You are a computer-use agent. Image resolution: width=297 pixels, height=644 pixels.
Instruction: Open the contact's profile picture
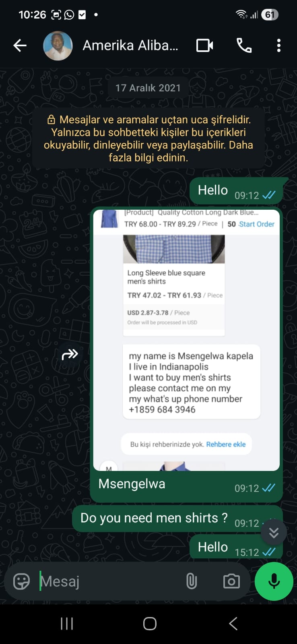point(58,45)
